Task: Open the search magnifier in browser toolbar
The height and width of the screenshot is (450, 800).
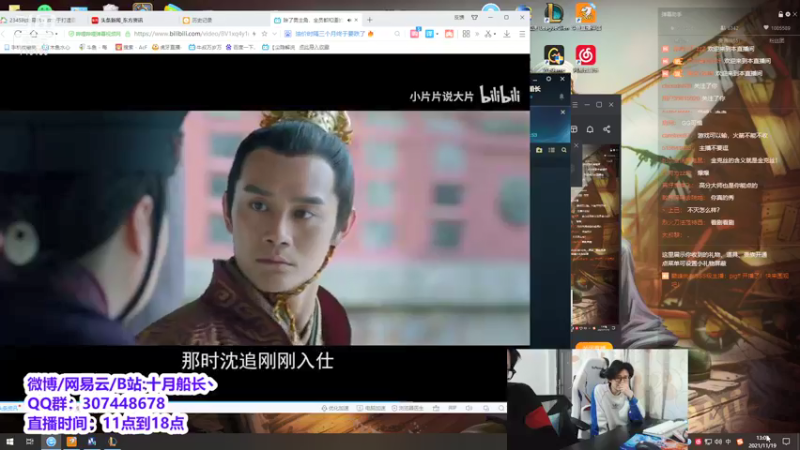Action: (x=397, y=34)
